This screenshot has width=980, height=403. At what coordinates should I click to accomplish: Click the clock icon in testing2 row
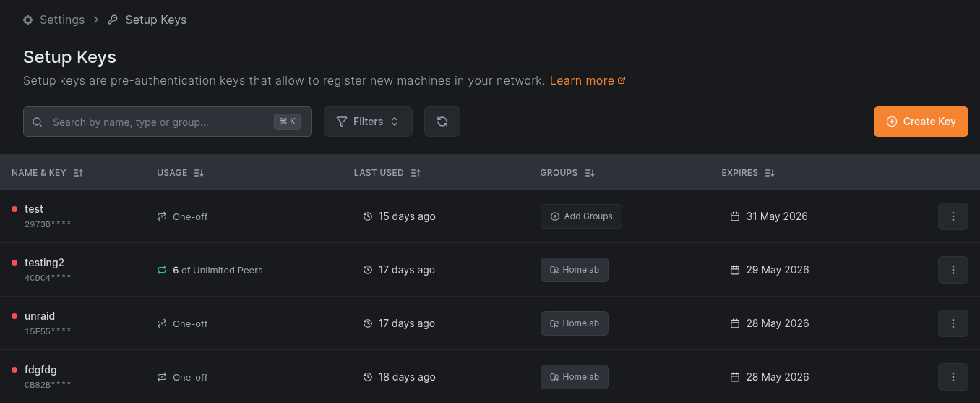(368, 270)
